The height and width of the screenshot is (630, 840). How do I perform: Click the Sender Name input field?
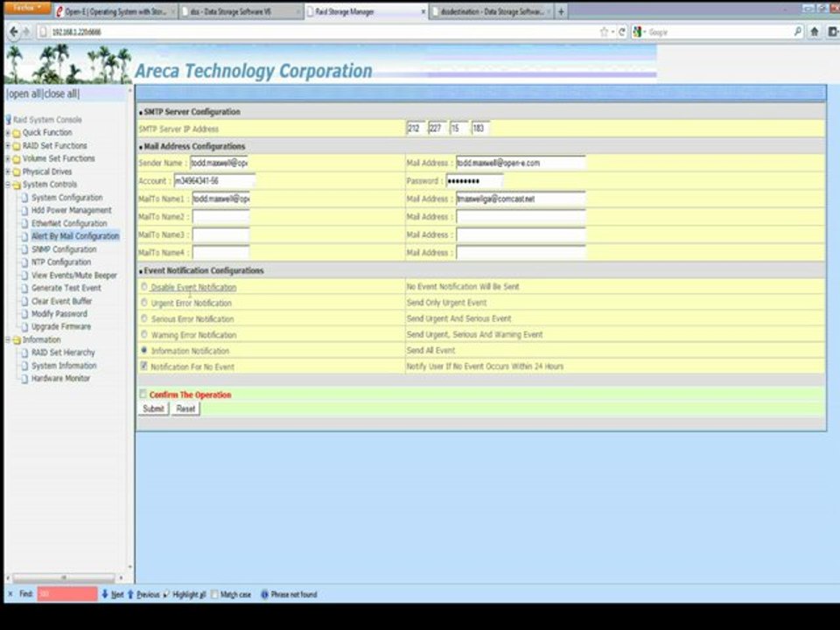click(x=219, y=163)
